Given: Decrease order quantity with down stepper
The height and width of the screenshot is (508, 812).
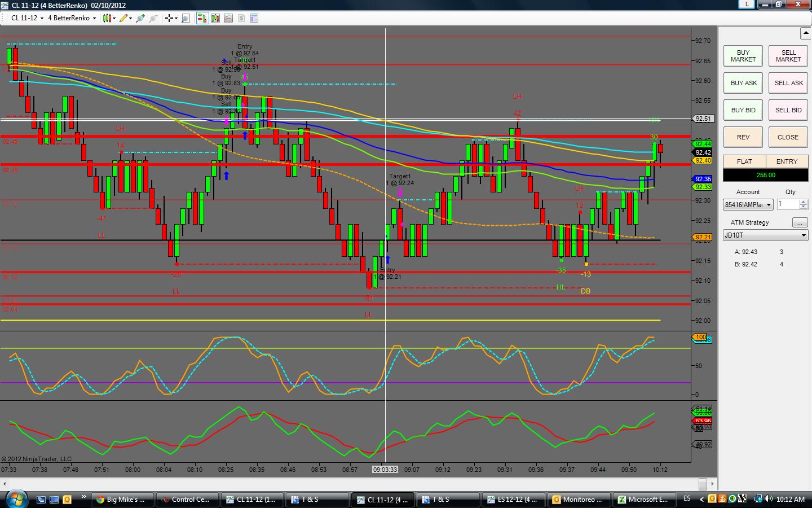Looking at the screenshot, I should tap(804, 207).
